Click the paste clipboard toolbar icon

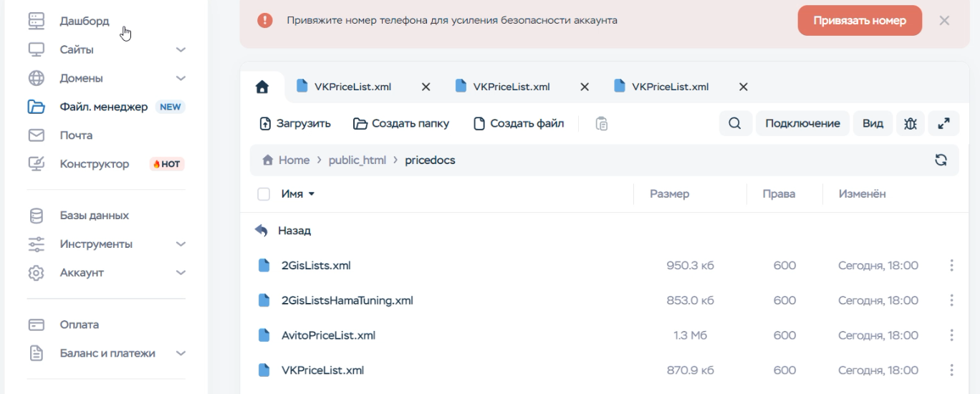point(602,123)
